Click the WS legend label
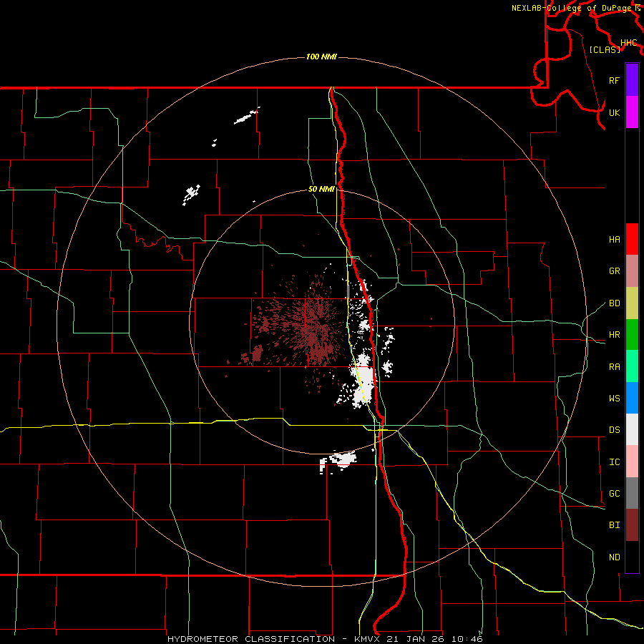 coord(614,399)
